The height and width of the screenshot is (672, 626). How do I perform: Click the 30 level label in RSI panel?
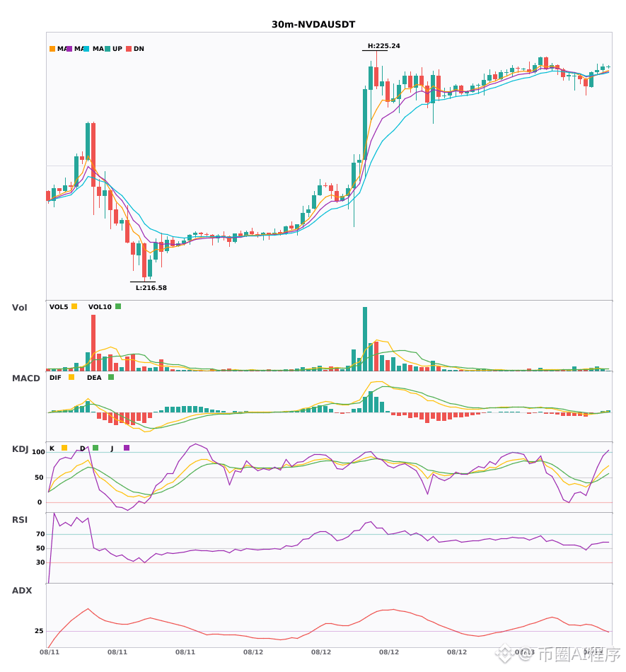click(40, 562)
